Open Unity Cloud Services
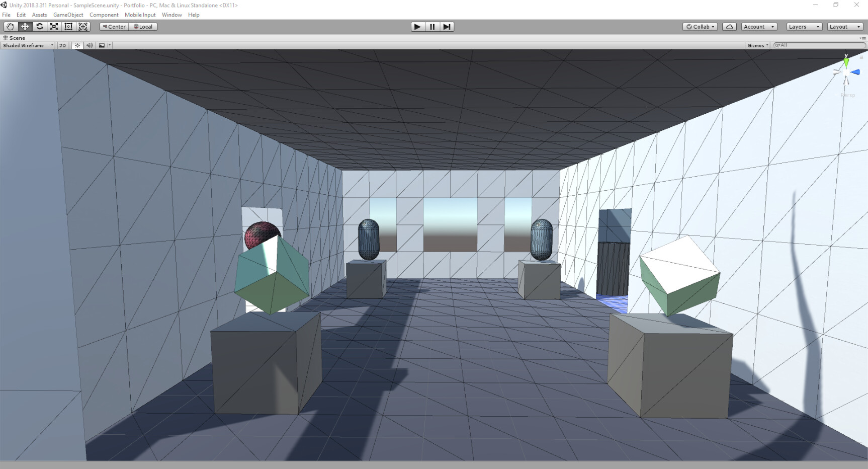The width and height of the screenshot is (868, 469). point(729,27)
